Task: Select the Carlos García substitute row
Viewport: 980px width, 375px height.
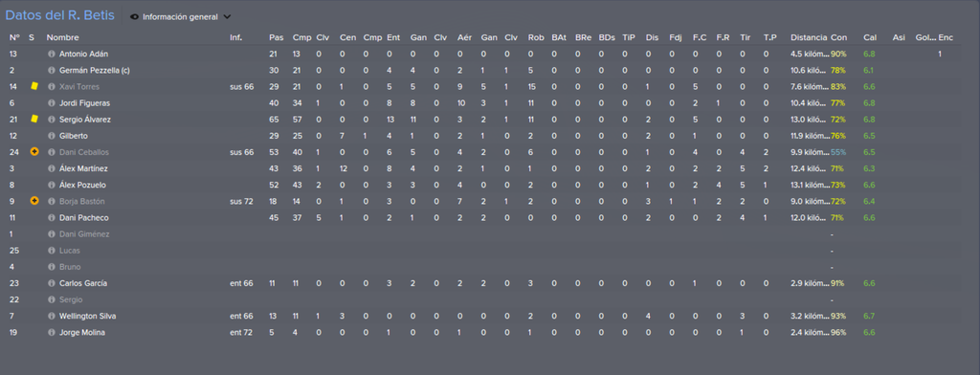Action: click(x=490, y=283)
